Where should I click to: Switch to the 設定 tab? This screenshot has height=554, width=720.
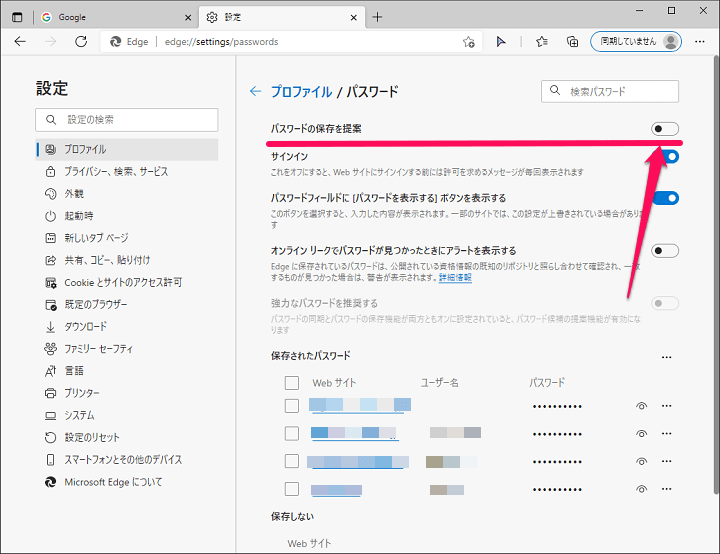coord(282,17)
